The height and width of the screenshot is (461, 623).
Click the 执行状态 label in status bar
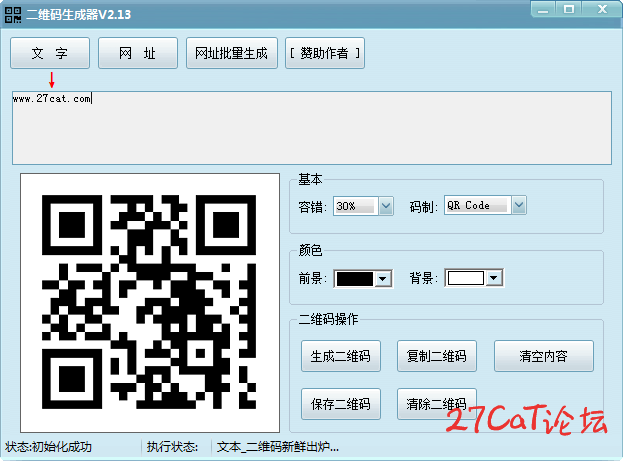[x=172, y=447]
